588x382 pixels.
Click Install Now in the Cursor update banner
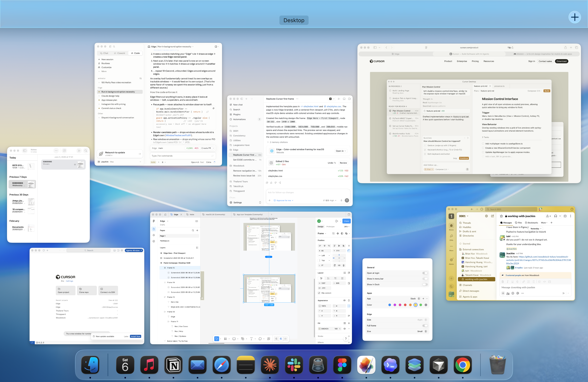click(x=135, y=336)
